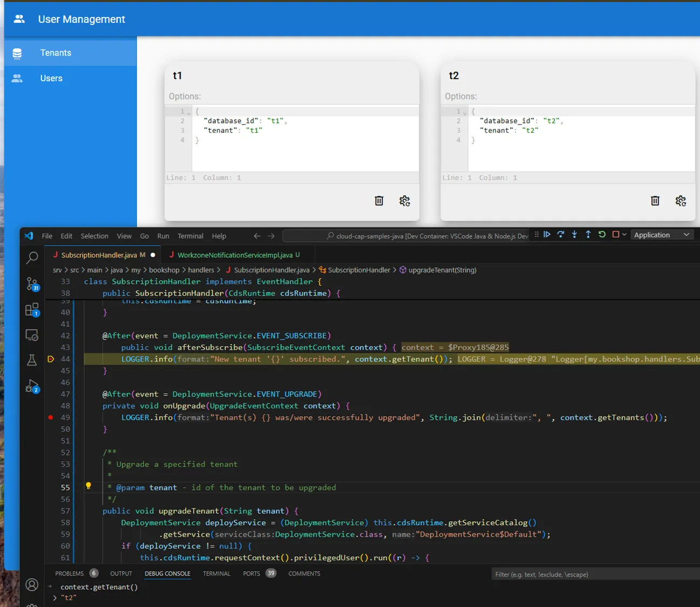Switch to WorkzoneNotificationServiceImpl.java tab
The image size is (700, 607).
[235, 255]
